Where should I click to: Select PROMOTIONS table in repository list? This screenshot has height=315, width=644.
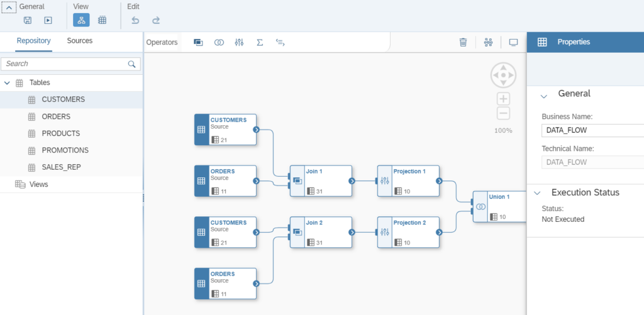(x=65, y=150)
